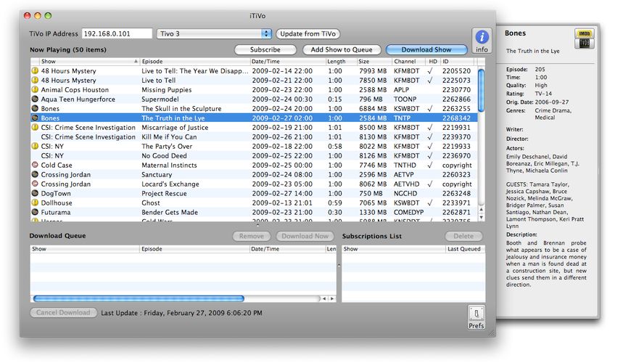Click status icon for Crossing Jordan Sanctuary
The height and width of the screenshot is (363, 644).
coord(35,174)
